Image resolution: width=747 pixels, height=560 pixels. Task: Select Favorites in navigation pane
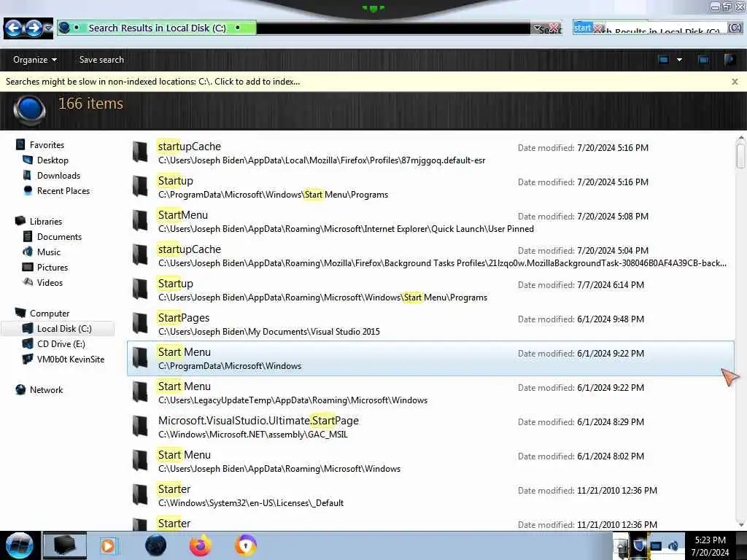[x=47, y=145]
